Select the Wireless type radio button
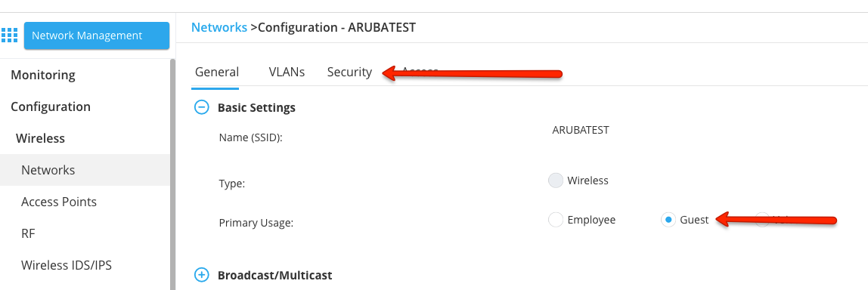The height and width of the screenshot is (290, 868). (x=555, y=180)
